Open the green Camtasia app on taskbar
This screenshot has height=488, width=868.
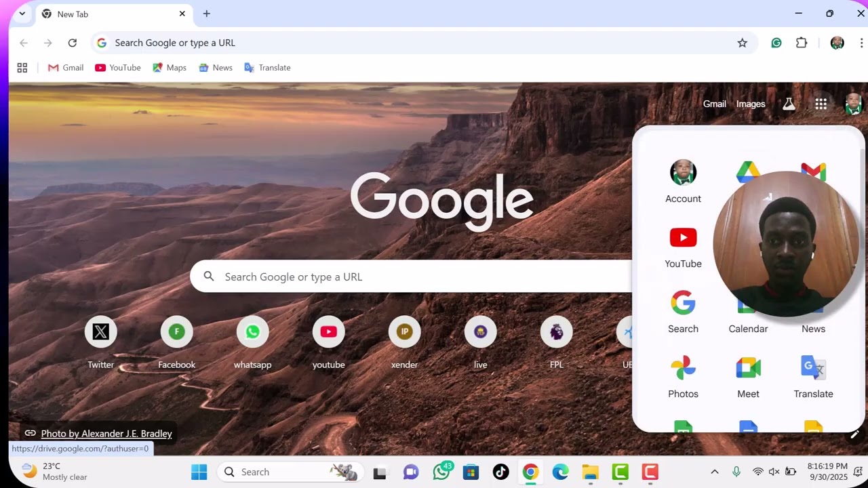620,472
